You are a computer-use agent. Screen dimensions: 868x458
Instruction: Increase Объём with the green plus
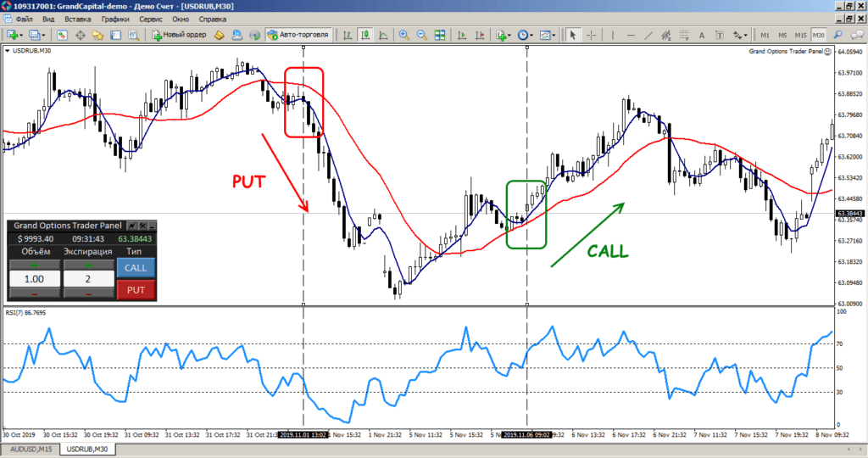pos(35,265)
